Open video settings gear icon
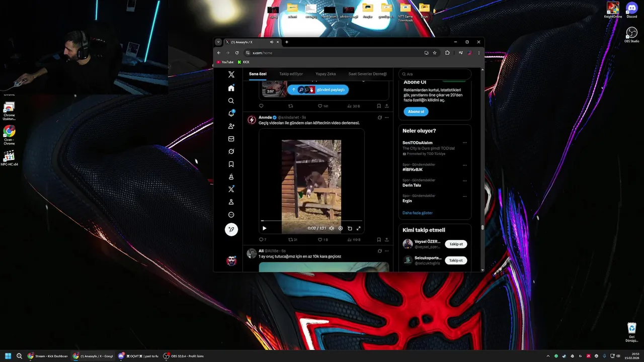 341,228
